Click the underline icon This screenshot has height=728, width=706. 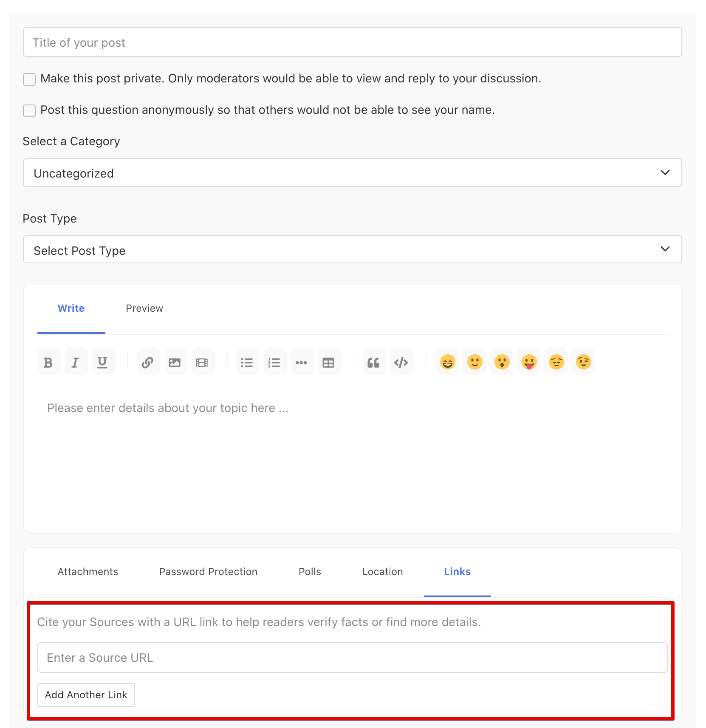coord(102,362)
